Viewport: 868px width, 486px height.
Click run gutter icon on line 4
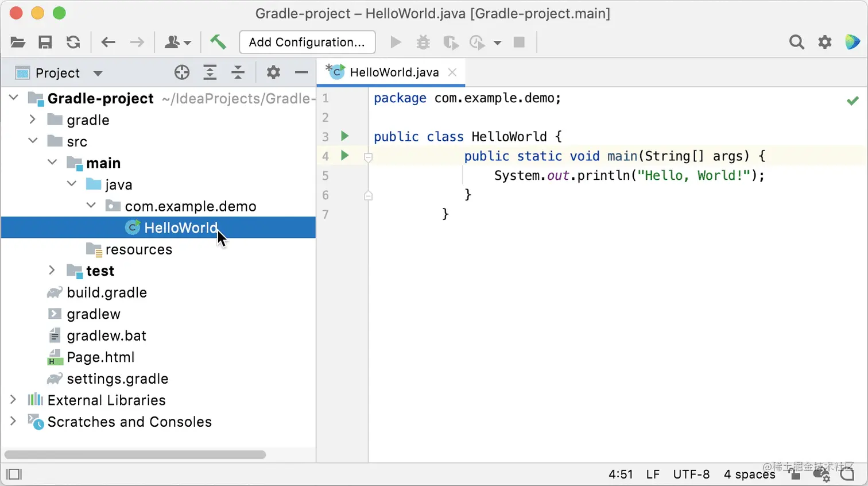click(x=345, y=155)
